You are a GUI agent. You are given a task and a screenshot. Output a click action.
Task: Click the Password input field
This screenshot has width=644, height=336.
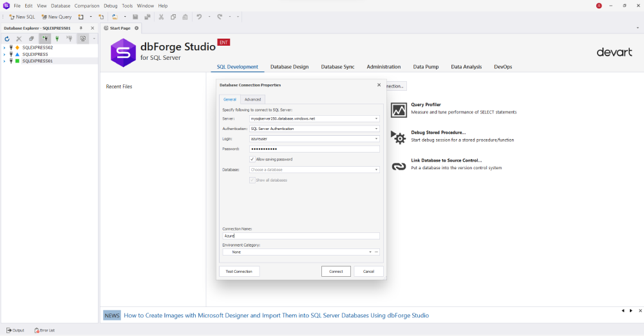coord(314,149)
